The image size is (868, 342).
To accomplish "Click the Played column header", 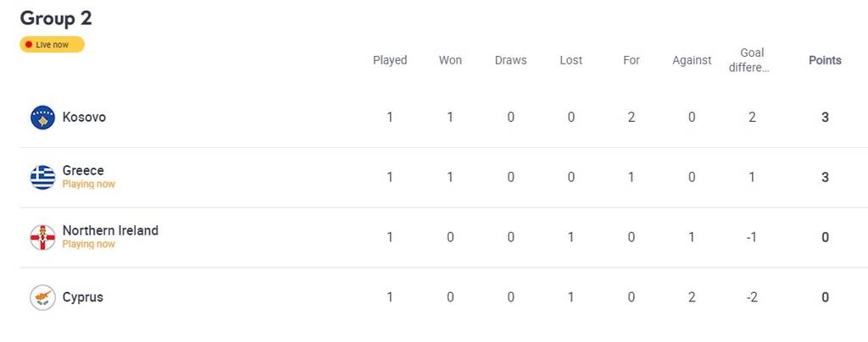I will pos(390,60).
